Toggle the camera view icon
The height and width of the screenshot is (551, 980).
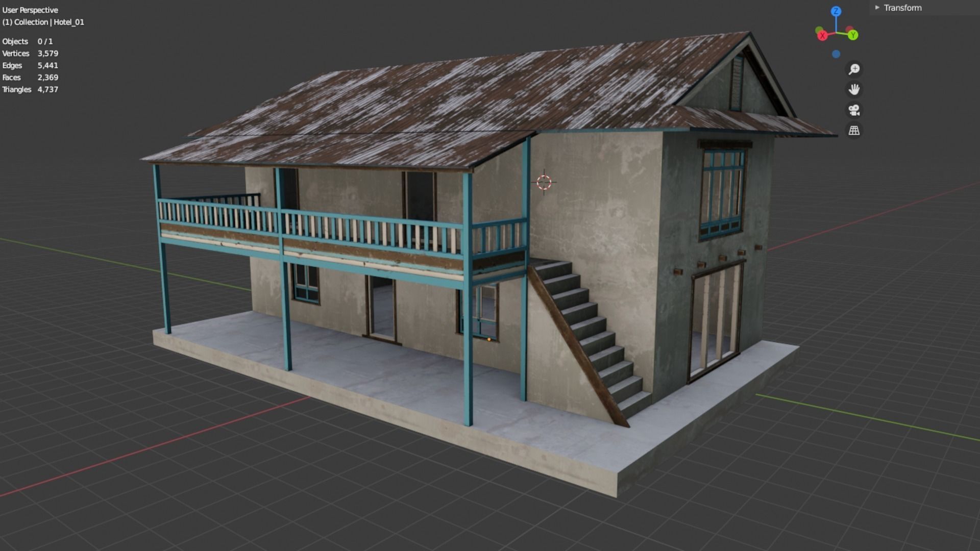pyautogui.click(x=854, y=110)
